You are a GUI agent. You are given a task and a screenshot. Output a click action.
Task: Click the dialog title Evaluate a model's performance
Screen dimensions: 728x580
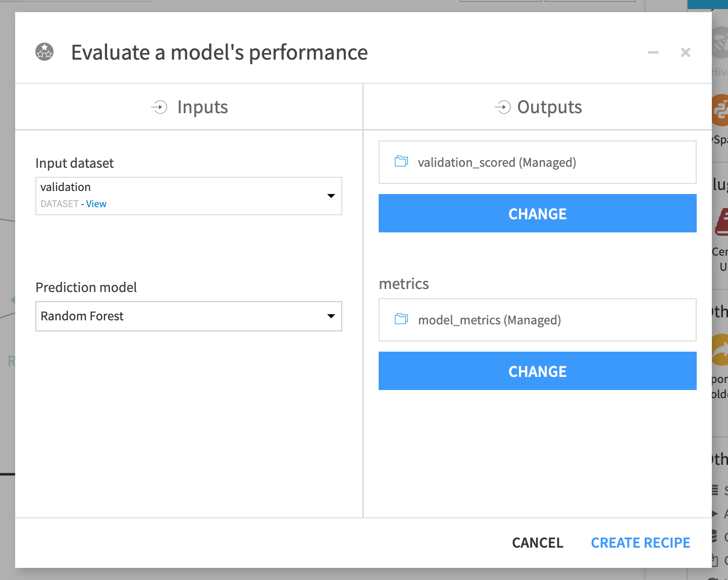tap(220, 53)
